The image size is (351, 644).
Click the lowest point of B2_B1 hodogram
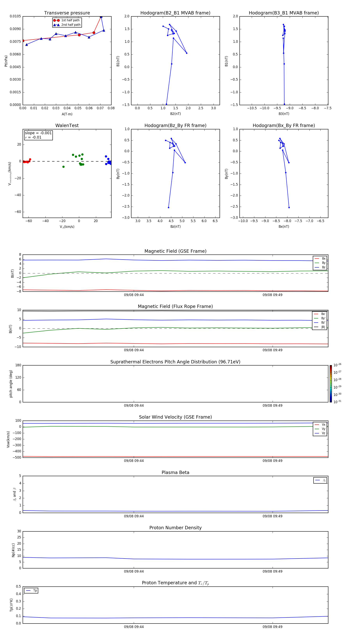(166, 104)
